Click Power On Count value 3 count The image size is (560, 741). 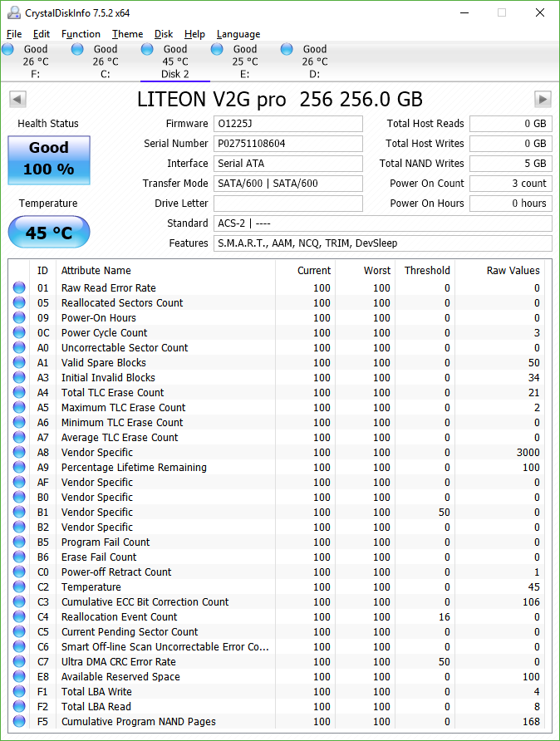(511, 184)
